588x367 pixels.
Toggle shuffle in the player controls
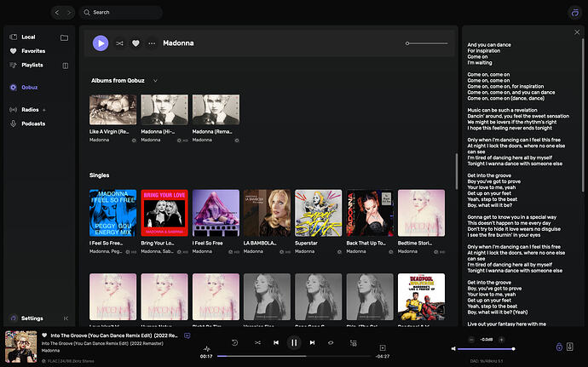257,342
